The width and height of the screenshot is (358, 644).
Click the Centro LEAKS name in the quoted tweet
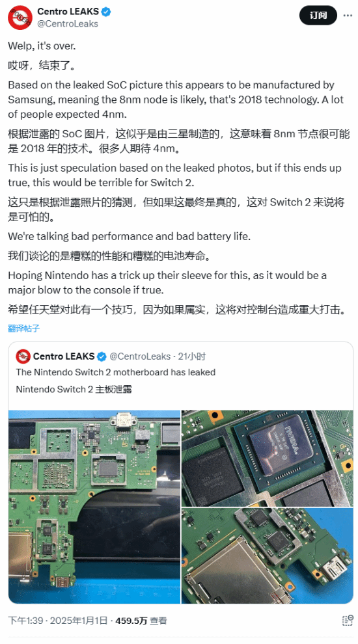tap(64, 356)
